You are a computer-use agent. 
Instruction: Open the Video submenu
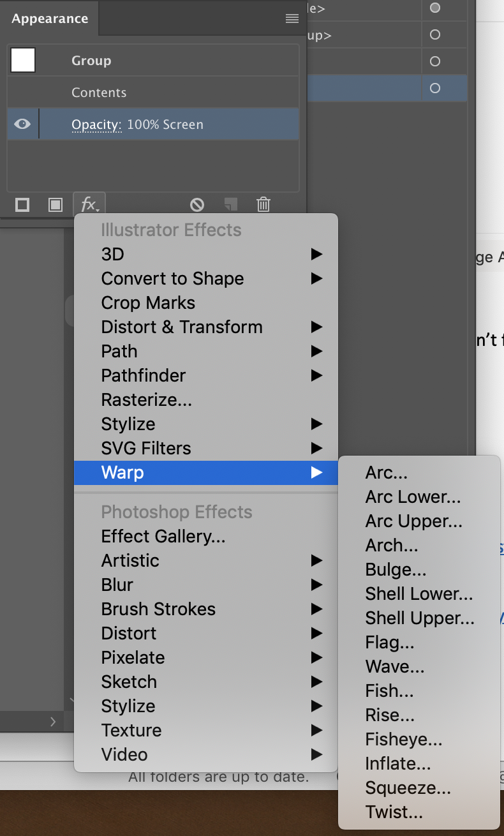pyautogui.click(x=206, y=754)
